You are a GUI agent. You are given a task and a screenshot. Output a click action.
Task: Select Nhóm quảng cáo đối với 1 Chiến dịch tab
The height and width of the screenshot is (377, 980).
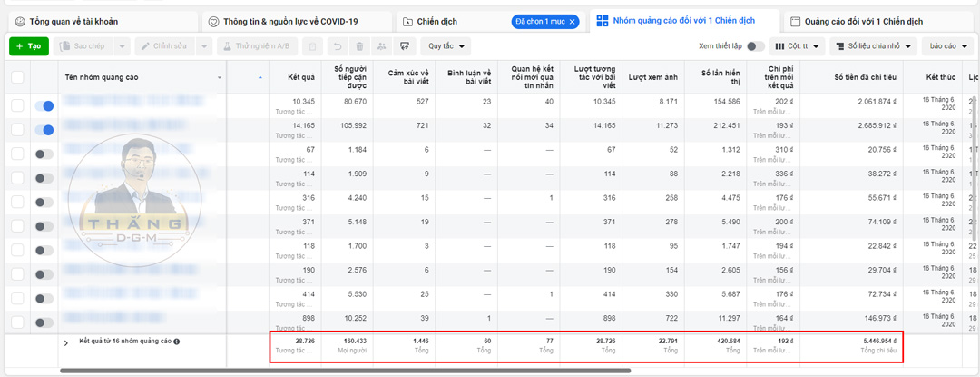[x=682, y=21]
